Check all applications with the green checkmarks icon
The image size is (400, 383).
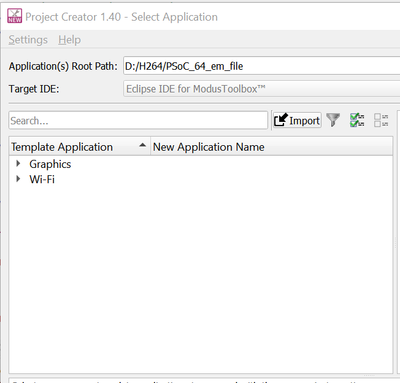click(357, 120)
